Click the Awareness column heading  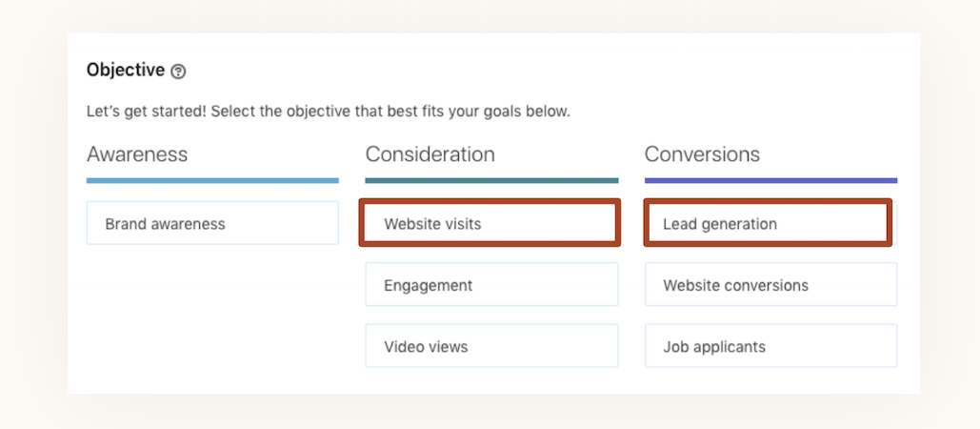point(137,154)
